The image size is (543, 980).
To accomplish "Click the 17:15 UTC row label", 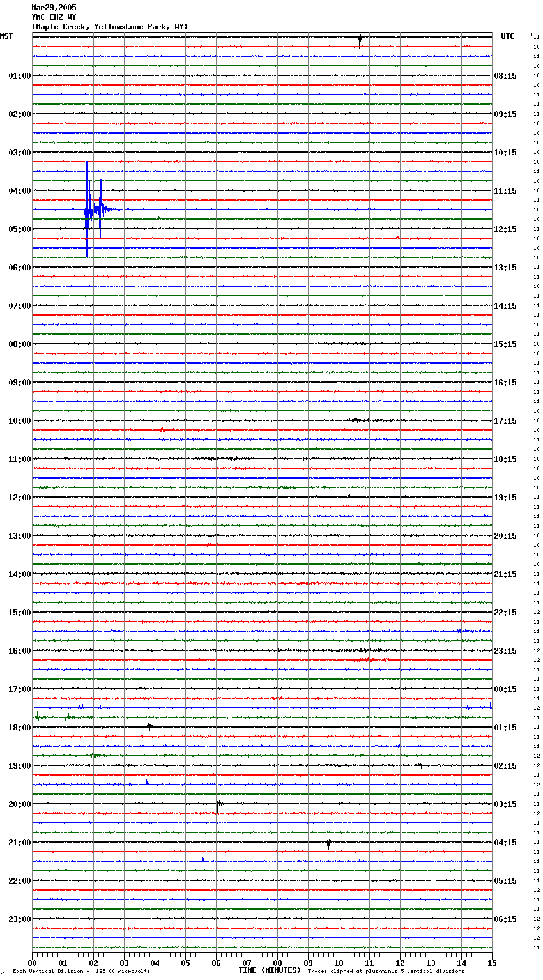I will pyautogui.click(x=505, y=421).
